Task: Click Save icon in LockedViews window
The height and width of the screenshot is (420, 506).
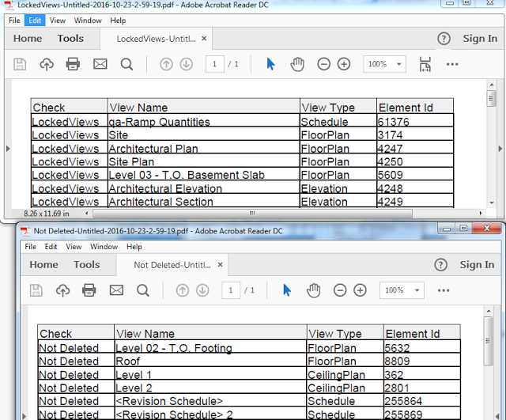Action: [20, 64]
